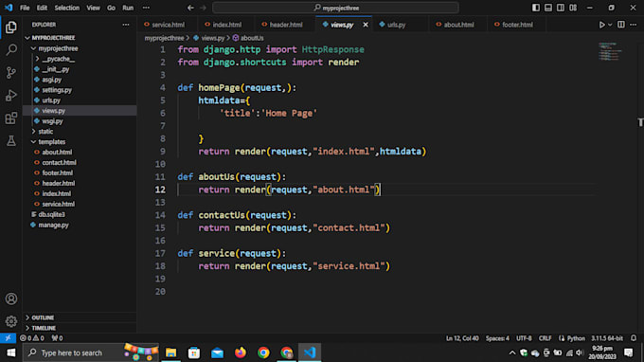
Task: Split the editor to the right
Action: (621, 25)
